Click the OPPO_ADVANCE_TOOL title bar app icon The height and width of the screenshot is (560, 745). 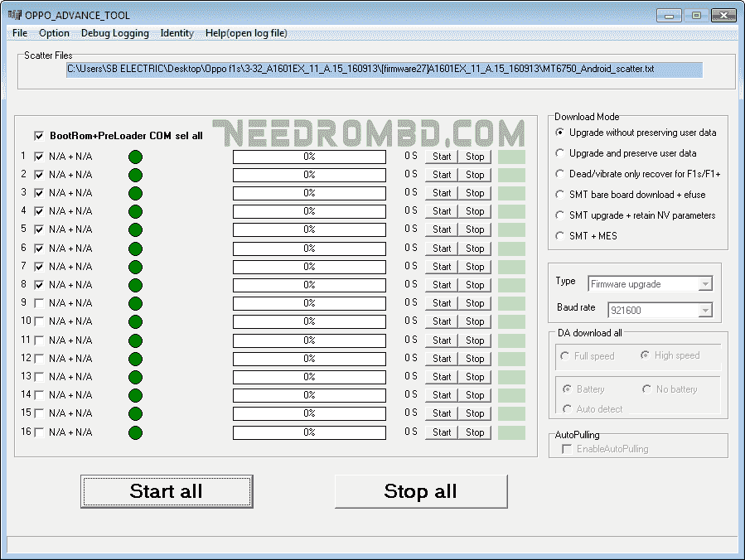15,15
